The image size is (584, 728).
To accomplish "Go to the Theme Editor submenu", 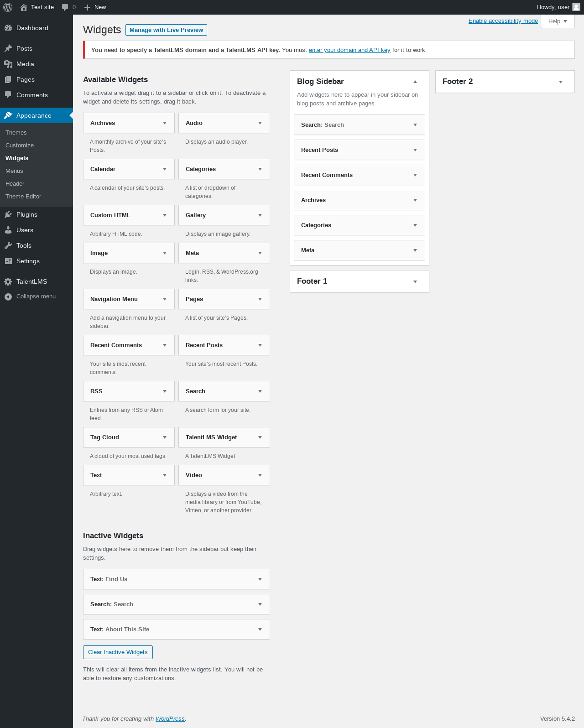I will click(23, 196).
